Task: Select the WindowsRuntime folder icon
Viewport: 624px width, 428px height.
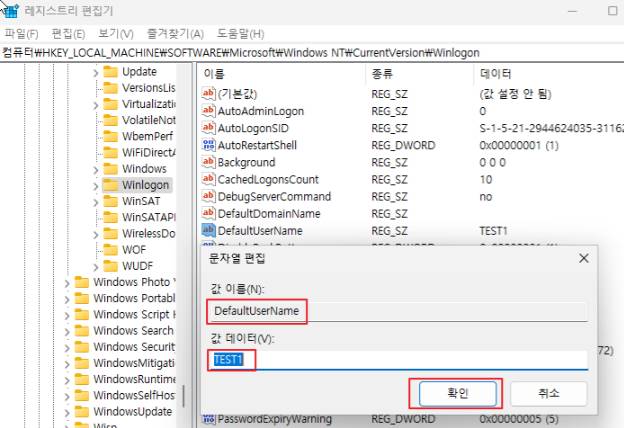Action: point(82,379)
